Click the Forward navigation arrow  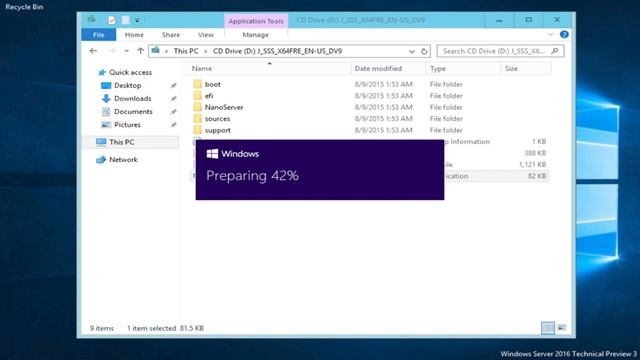click(111, 51)
